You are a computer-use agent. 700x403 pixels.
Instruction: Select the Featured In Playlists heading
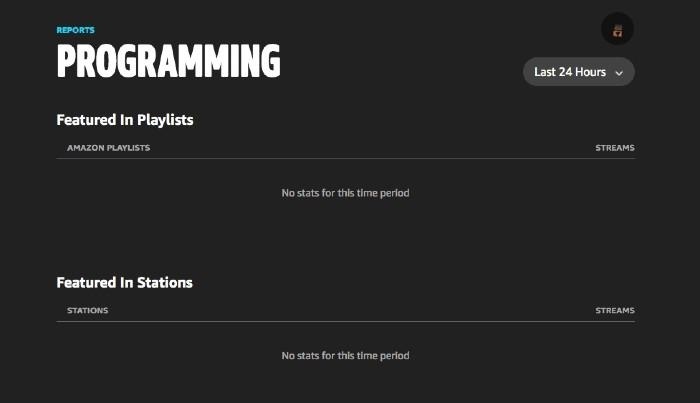click(125, 120)
